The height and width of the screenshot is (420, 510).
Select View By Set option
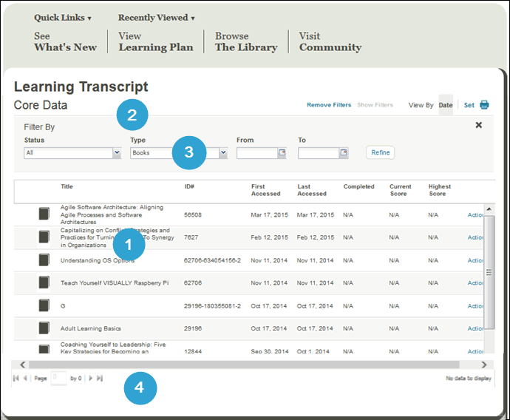click(x=469, y=105)
